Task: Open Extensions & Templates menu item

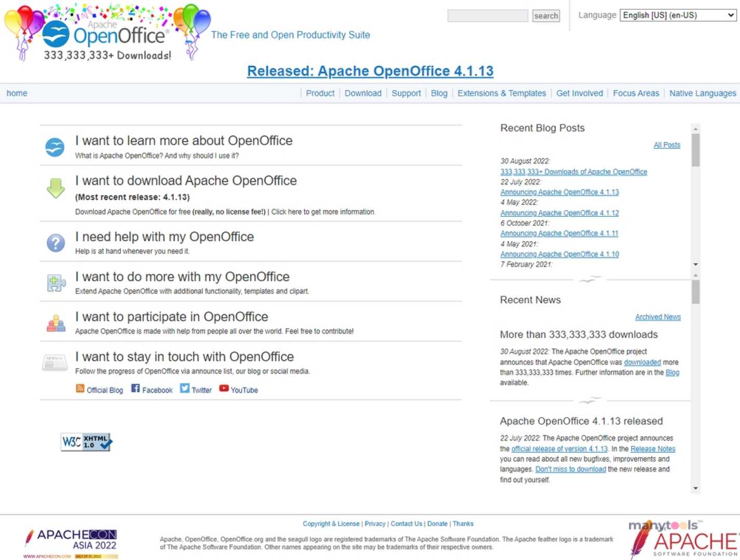Action: tap(502, 93)
